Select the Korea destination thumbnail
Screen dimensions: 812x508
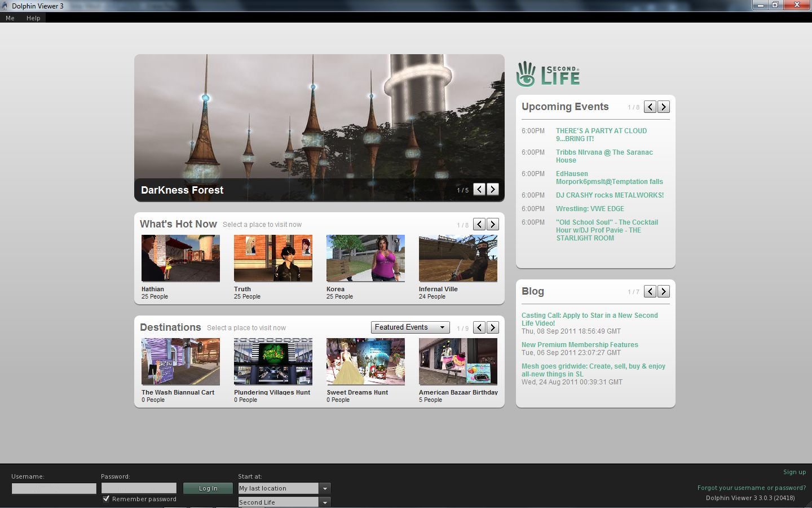point(365,259)
